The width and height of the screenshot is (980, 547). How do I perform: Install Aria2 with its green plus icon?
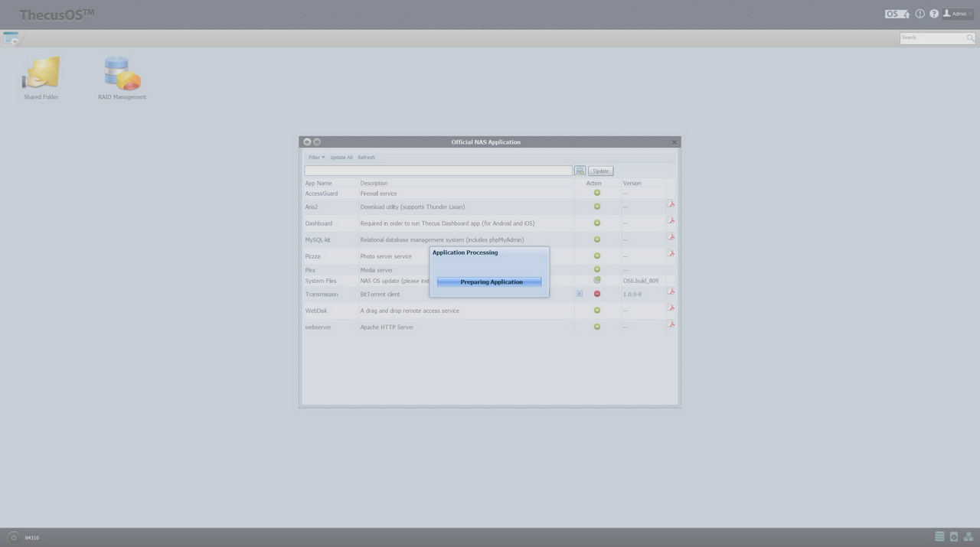click(x=597, y=207)
